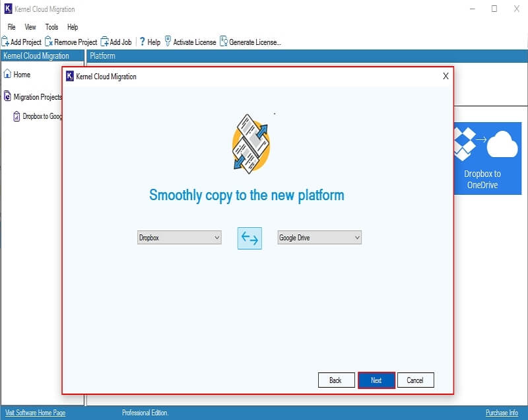Image resolution: width=528 pixels, height=420 pixels.
Task: Click the Kernel logo in main window title
Action: (x=8, y=9)
